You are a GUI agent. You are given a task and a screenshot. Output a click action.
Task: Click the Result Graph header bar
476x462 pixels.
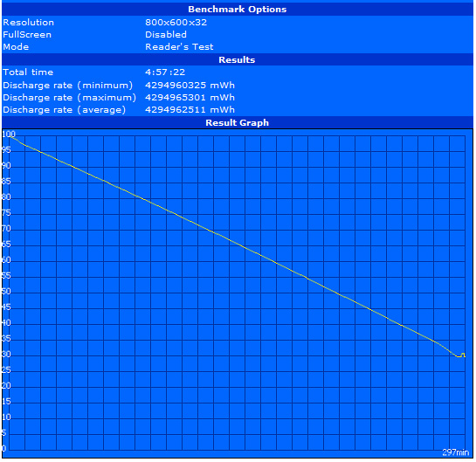click(x=237, y=122)
